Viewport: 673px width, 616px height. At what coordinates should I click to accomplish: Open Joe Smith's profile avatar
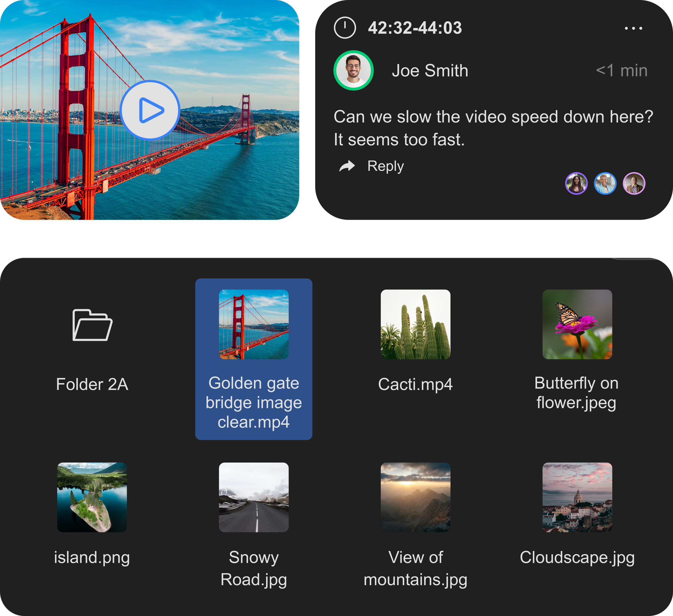[353, 70]
